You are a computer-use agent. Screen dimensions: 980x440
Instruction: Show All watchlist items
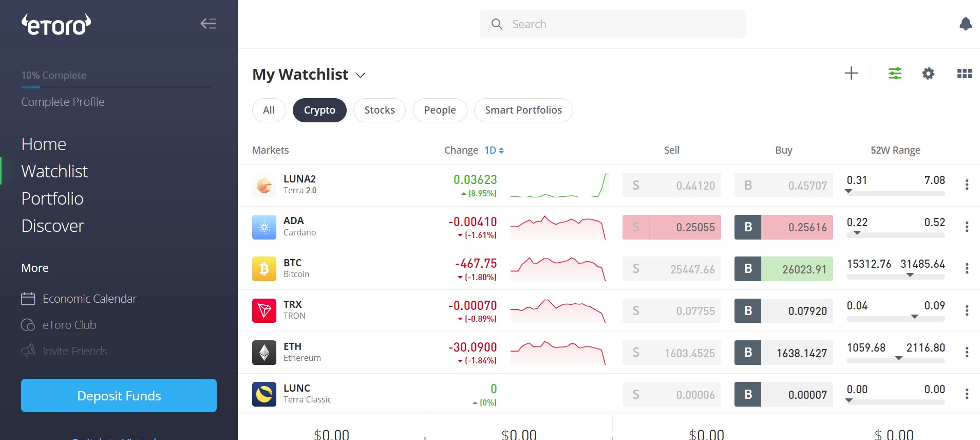269,110
